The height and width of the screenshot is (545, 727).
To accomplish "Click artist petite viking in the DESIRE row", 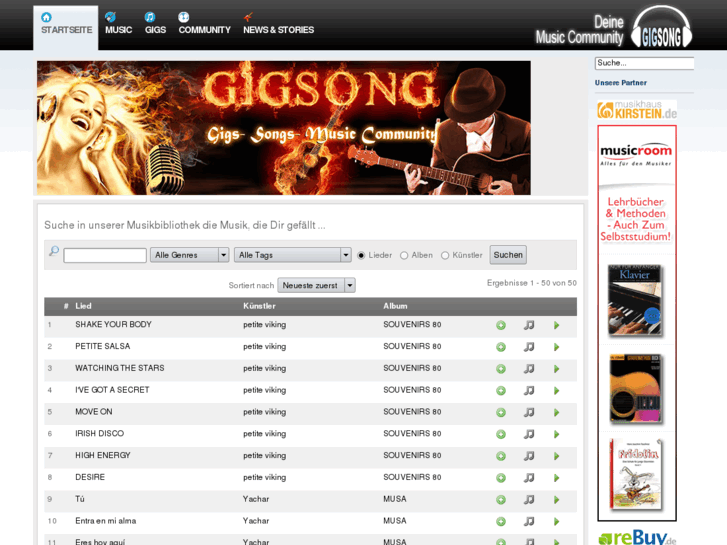I will point(264,477).
